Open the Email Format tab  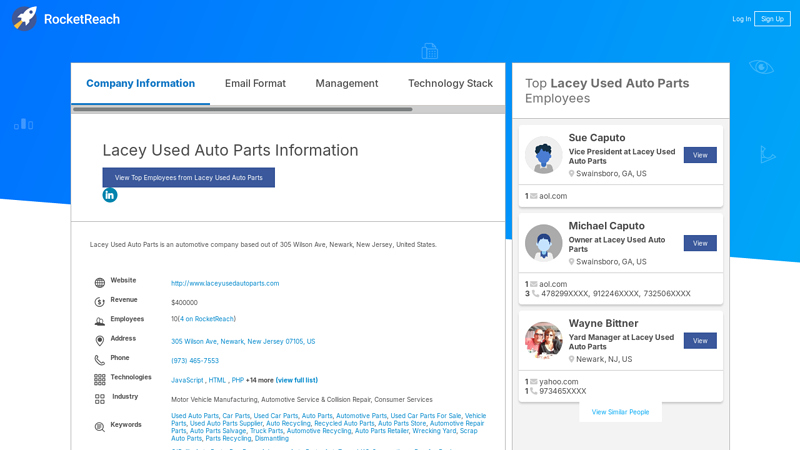coord(255,83)
